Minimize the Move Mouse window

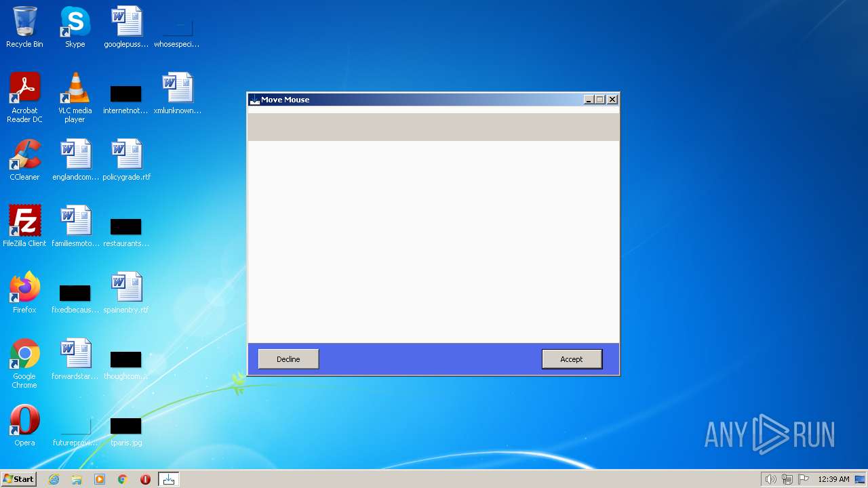tap(589, 100)
